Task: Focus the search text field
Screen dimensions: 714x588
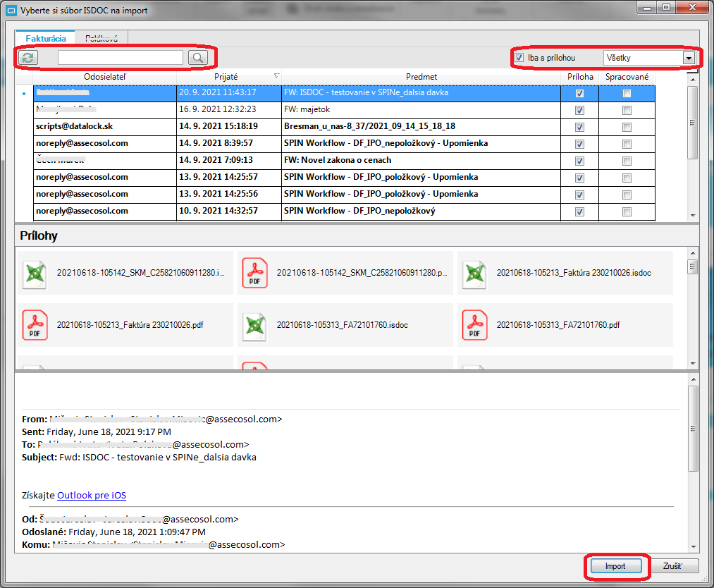Action: coord(121,57)
